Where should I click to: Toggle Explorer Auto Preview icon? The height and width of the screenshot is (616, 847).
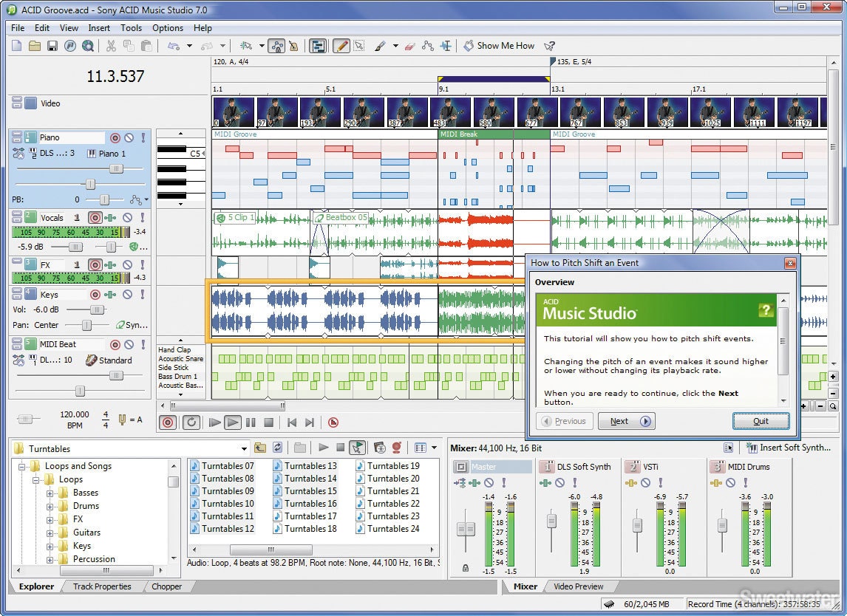click(x=357, y=448)
